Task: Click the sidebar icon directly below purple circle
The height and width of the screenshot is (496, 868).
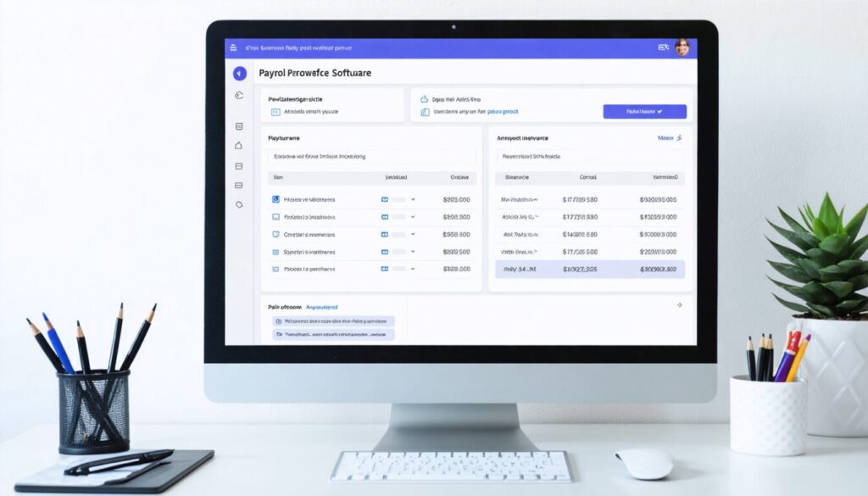Action: point(239,95)
